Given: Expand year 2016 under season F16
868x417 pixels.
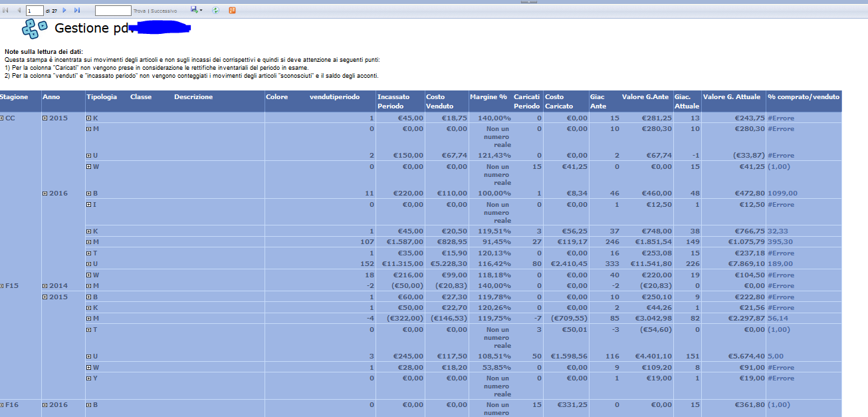Looking at the screenshot, I should point(45,404).
